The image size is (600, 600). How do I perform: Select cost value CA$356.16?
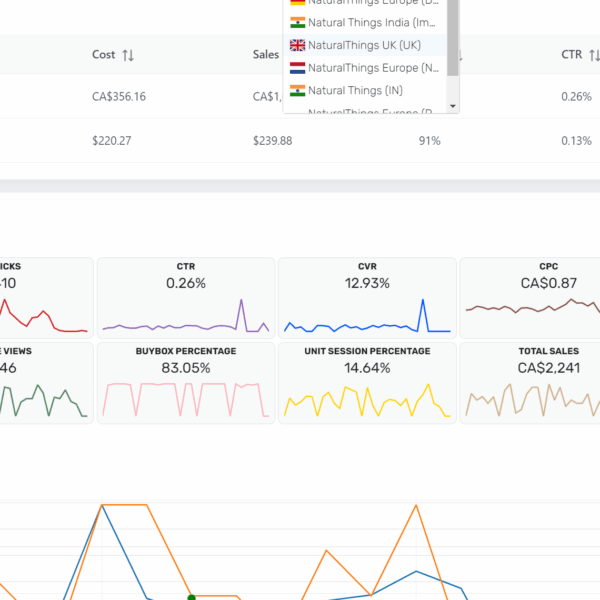119,96
